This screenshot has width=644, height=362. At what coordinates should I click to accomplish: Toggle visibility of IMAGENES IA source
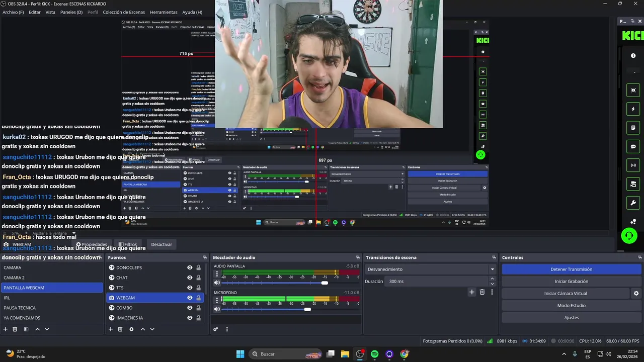coord(190,318)
